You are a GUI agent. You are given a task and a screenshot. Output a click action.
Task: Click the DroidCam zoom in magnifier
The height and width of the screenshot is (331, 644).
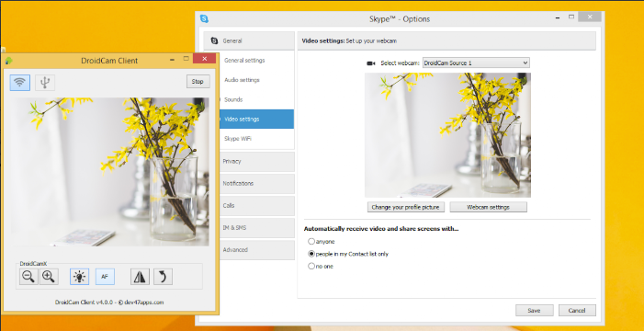[49, 277]
